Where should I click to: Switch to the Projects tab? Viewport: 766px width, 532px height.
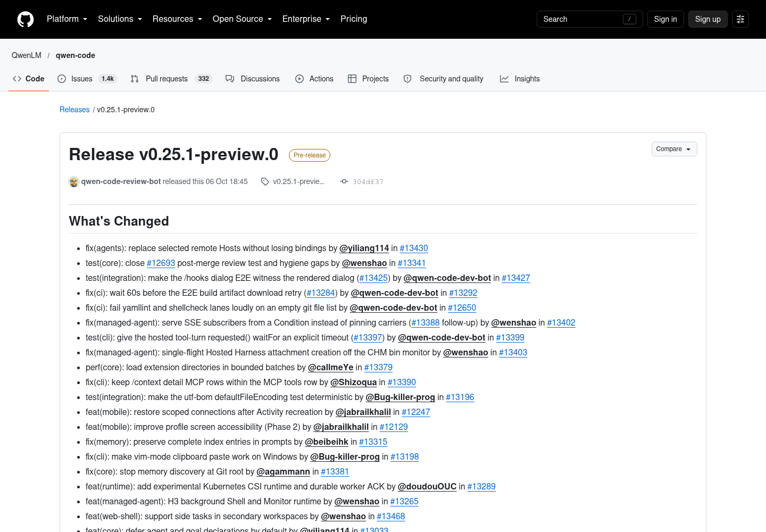369,79
